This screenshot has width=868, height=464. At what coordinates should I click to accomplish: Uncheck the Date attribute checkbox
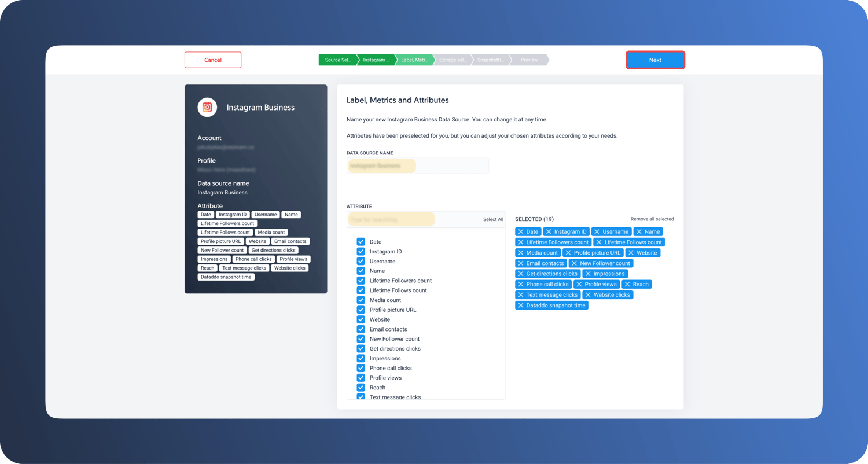tap(361, 242)
